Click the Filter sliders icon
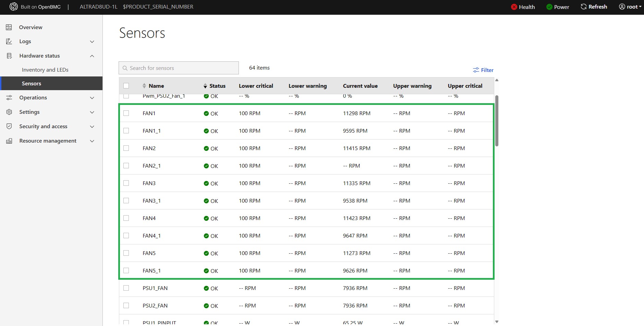Screen dimensions: 644x326 [476, 70]
